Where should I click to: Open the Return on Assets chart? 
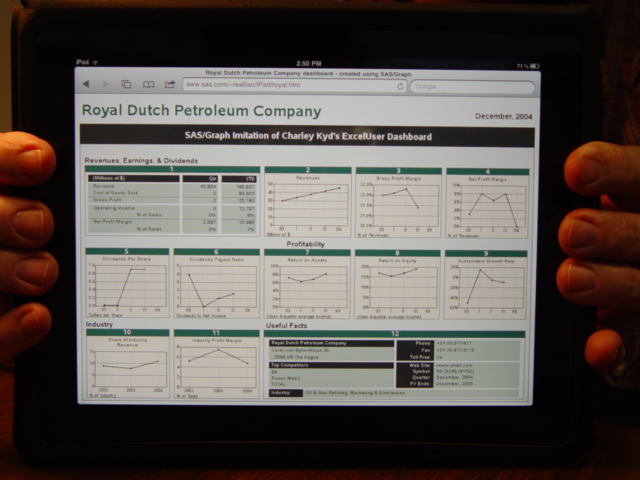coord(307,284)
